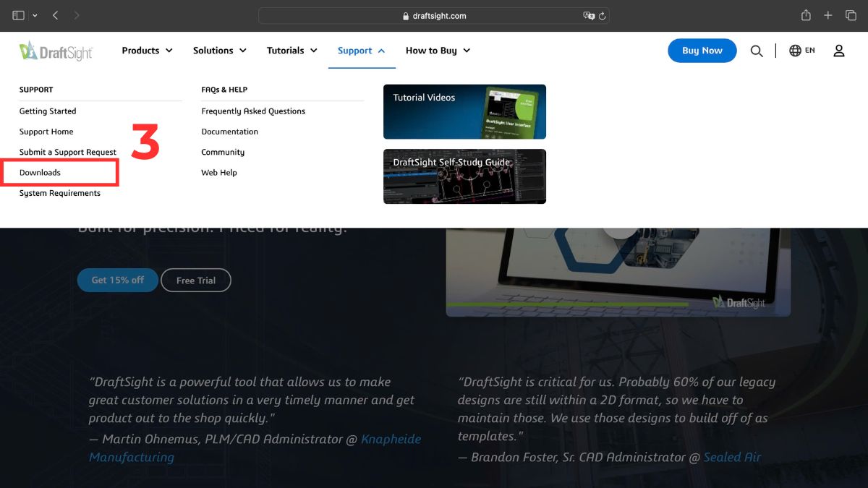Screen dimensions: 868x488
Task: Go back using the back arrow
Action: click(56, 15)
